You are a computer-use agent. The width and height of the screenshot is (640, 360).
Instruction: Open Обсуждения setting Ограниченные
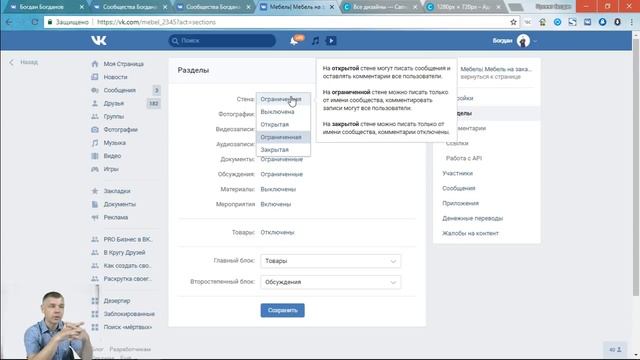282,174
